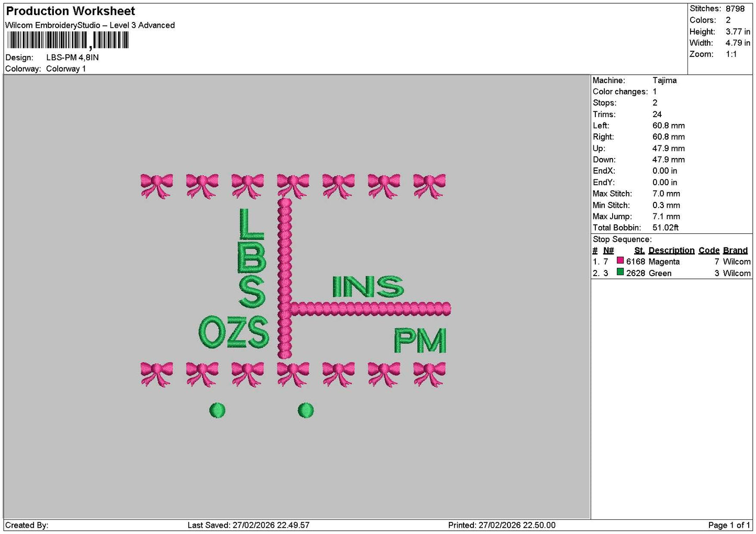Click the green PM lettering in the design
This screenshot has height=534, width=756.
tap(420, 340)
